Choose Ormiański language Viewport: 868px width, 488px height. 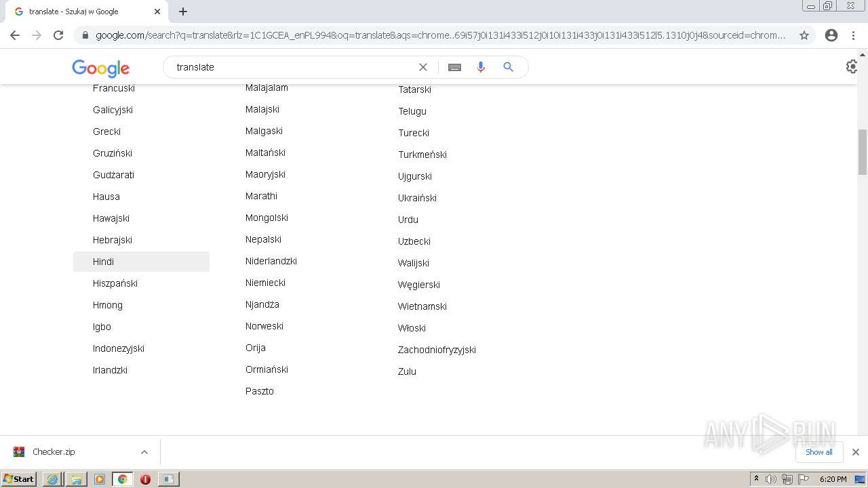267,369
